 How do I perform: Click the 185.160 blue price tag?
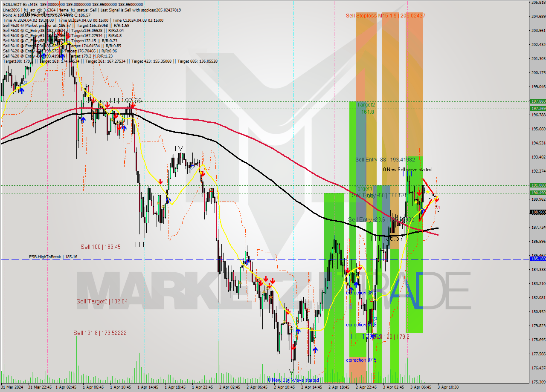click(537, 259)
